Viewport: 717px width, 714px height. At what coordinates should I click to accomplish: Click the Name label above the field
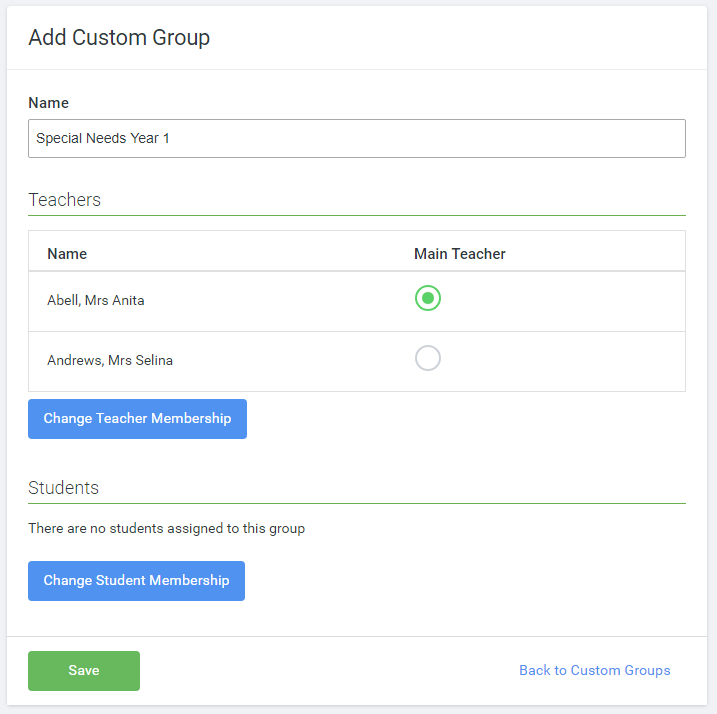[x=48, y=103]
